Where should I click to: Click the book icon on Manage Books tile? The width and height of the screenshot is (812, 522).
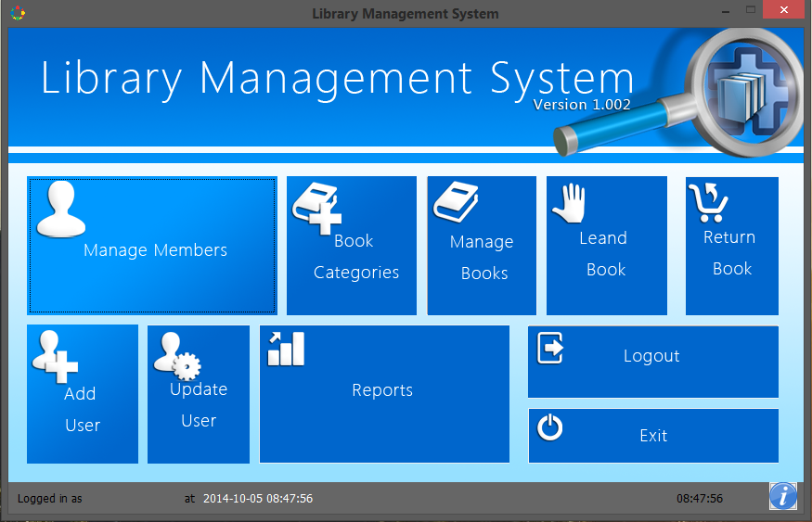pos(456,201)
